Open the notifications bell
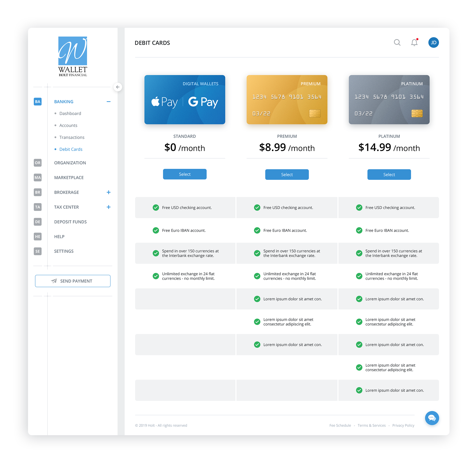Viewport: 476px width, 462px height. 414,42
